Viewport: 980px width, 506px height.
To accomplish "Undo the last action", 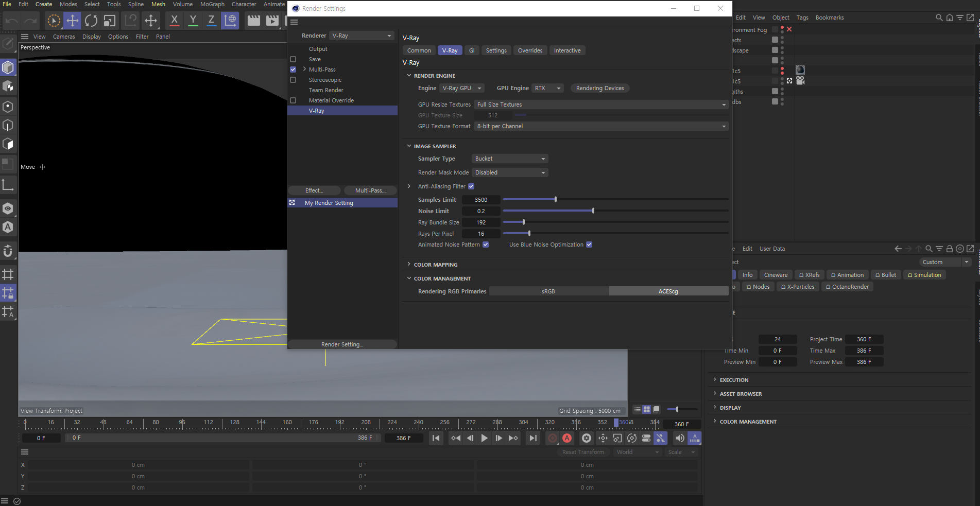I will click(12, 21).
